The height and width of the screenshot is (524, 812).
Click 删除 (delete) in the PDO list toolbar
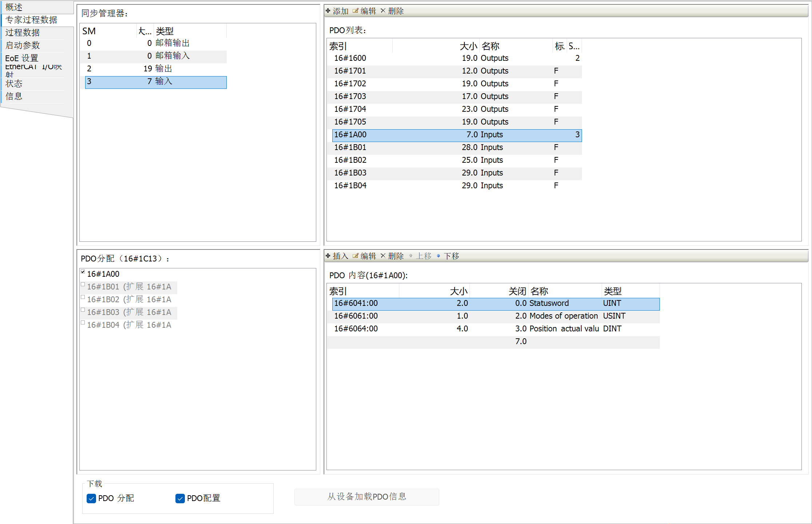pyautogui.click(x=392, y=11)
